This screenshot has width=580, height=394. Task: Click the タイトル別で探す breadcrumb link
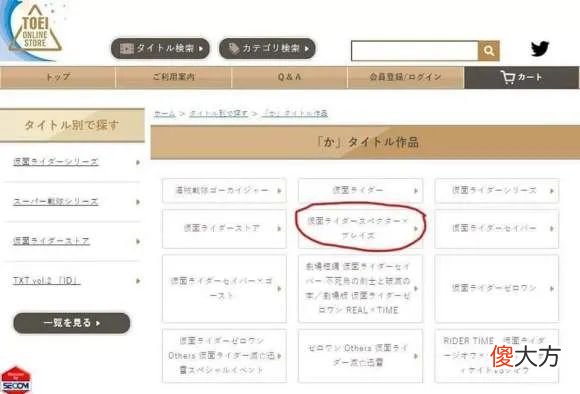point(218,113)
